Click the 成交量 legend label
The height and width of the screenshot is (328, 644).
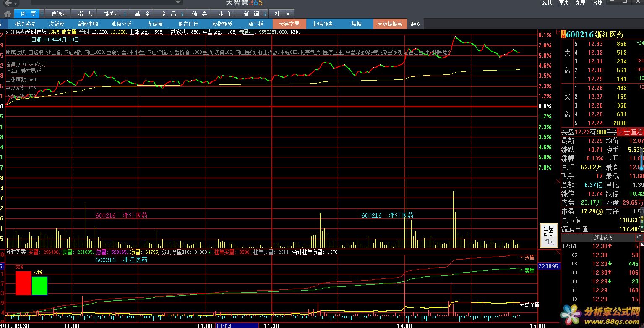pos(69,32)
